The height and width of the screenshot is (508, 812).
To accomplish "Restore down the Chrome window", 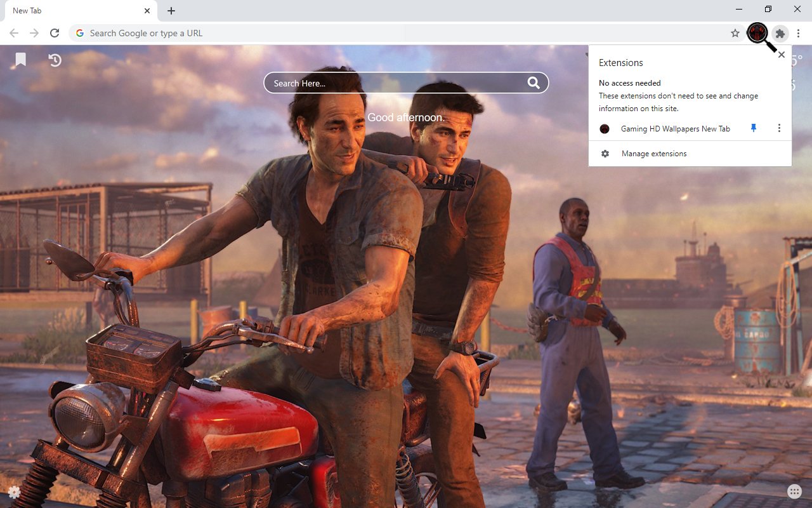I will 768,10.
